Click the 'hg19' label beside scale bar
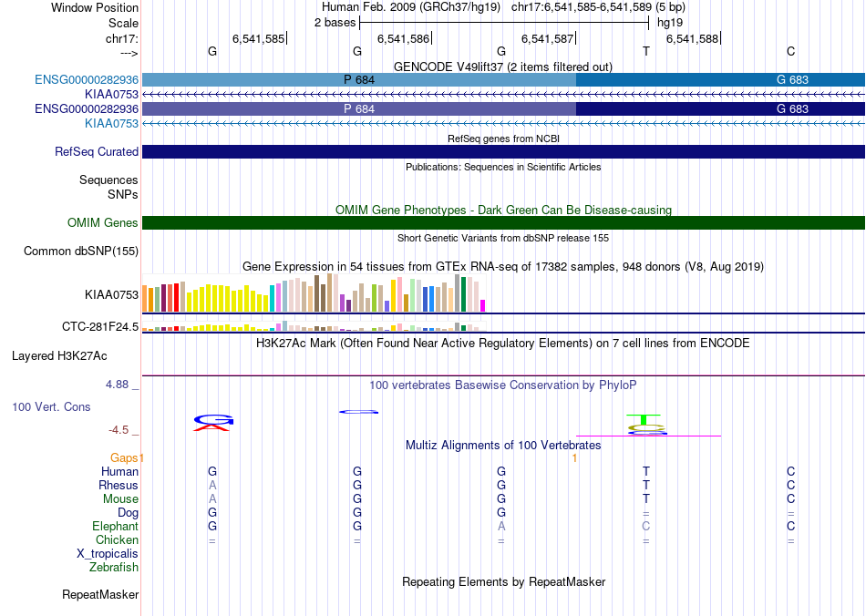Image resolution: width=866 pixels, height=616 pixels. point(670,23)
